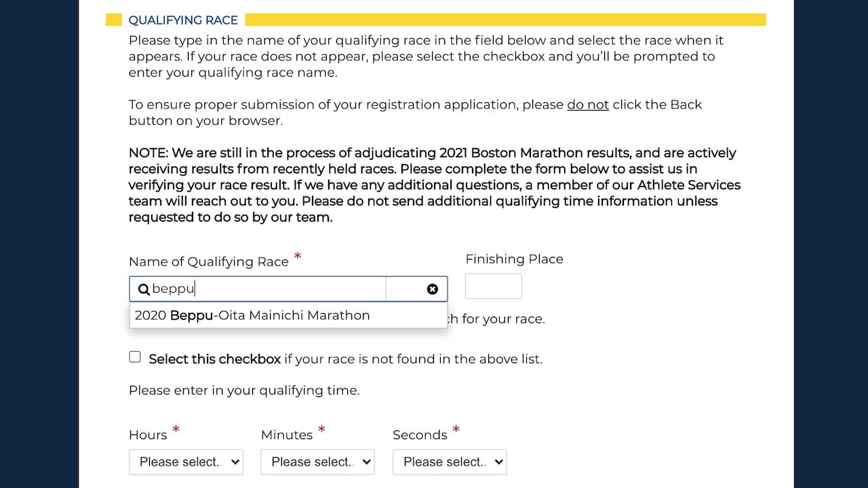Click the QUALIFYING RACE section heading
Screen dimensions: 868x488
click(183, 20)
